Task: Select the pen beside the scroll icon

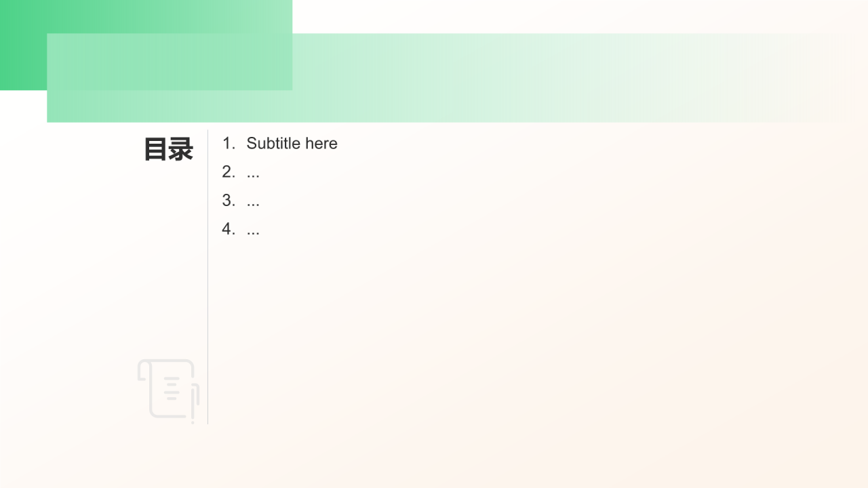Action: coord(195,404)
